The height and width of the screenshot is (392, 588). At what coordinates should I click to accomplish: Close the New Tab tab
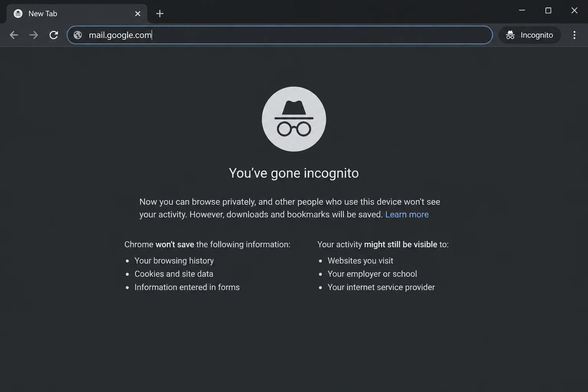point(138,14)
